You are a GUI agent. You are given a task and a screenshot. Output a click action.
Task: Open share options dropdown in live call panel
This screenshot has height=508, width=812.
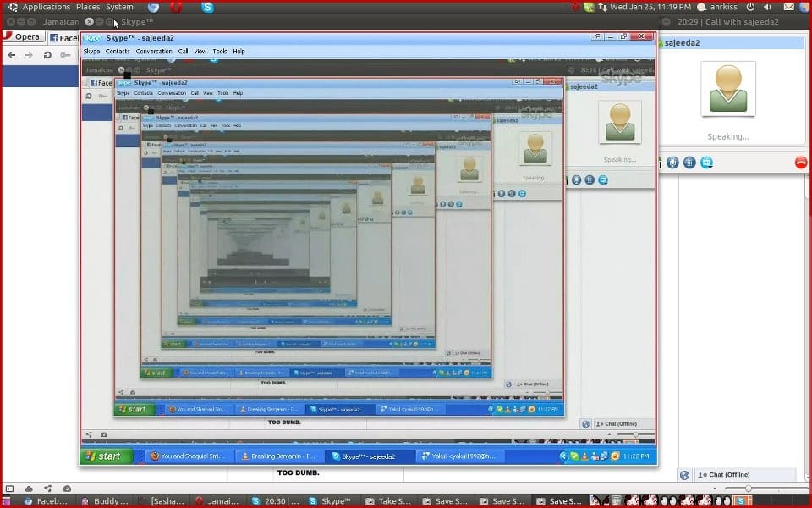707,163
